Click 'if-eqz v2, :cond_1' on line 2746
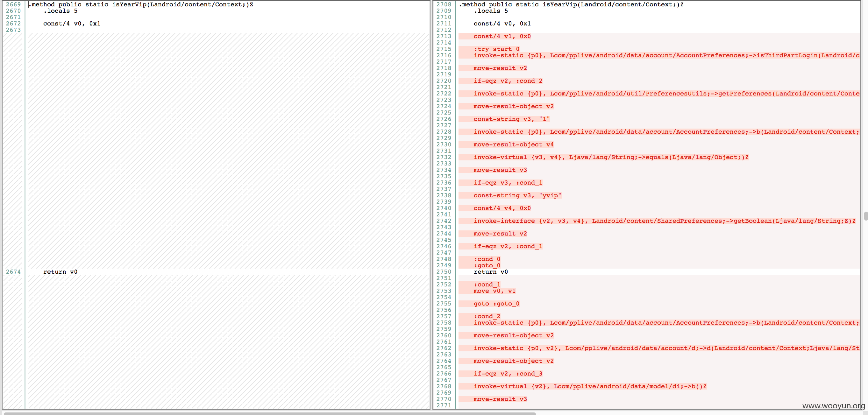The image size is (868, 415). click(508, 247)
